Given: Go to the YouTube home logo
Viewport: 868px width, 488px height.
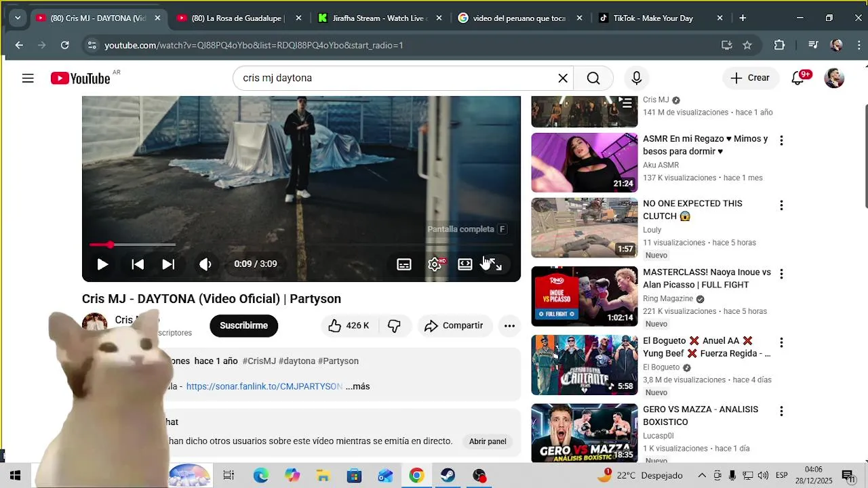Looking at the screenshot, I should click(81, 79).
